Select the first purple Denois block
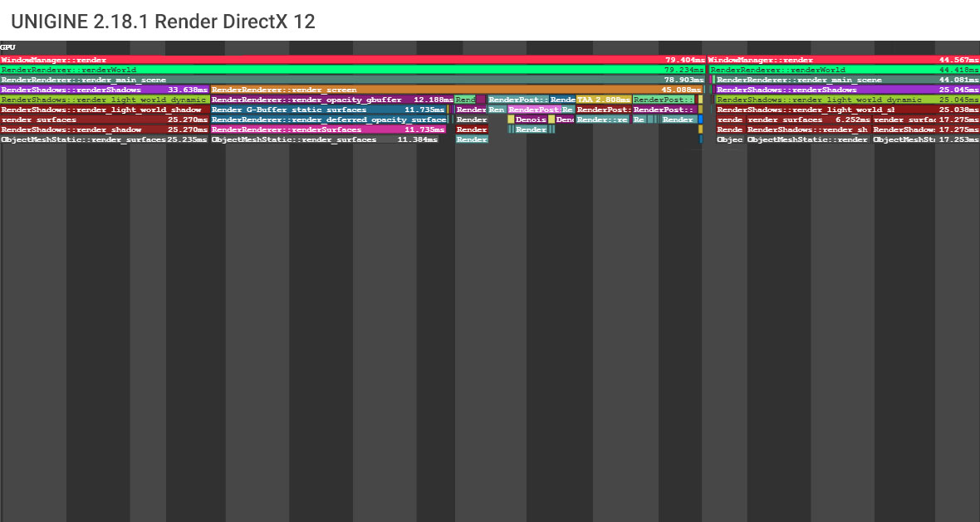This screenshot has height=522, width=980. (531, 120)
